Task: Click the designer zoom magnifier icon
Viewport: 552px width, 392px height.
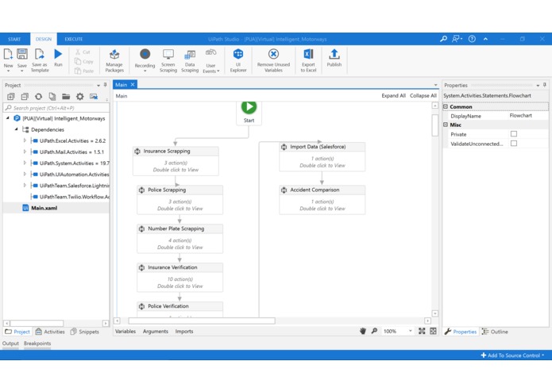Action: coord(374,331)
